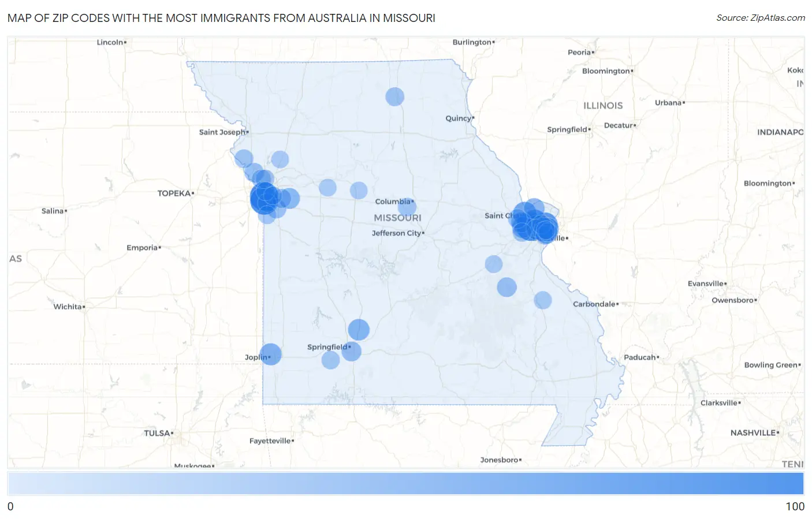Click the Jonesboro city label
The width and height of the screenshot is (812, 519).
point(500,460)
